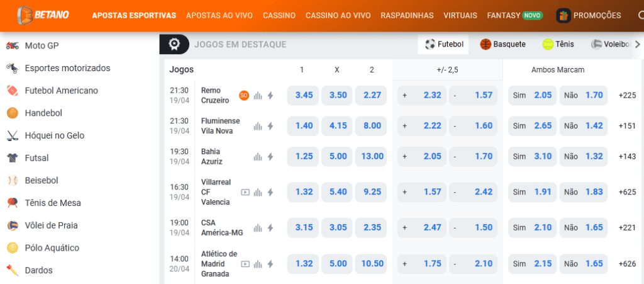Expand +625 markets for Villarreal Valencia
This screenshot has height=284, width=644.
[x=628, y=192]
